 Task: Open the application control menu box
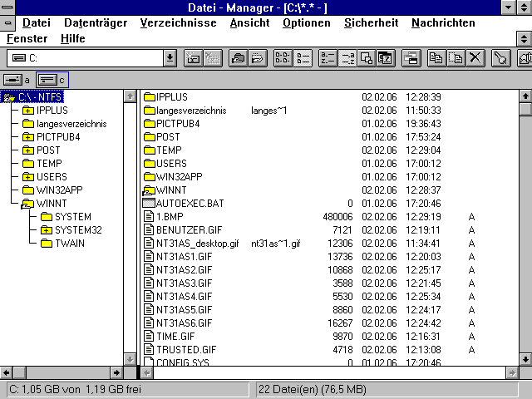pyautogui.click(x=7, y=7)
